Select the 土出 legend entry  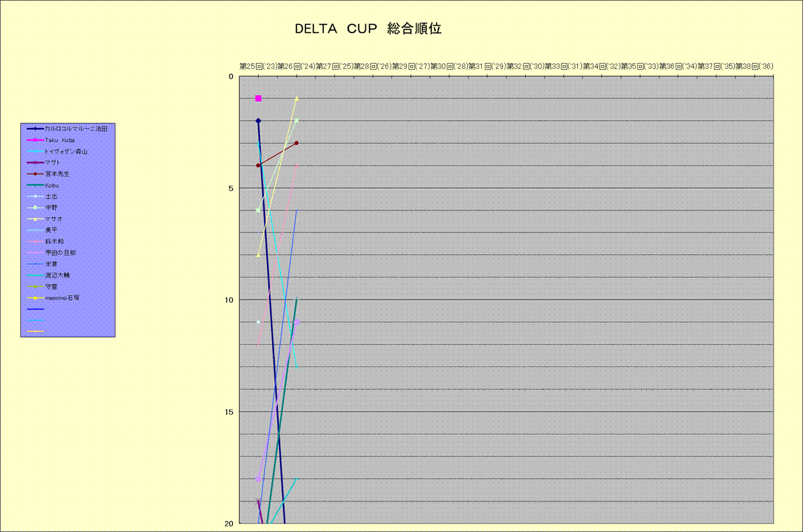(42, 196)
